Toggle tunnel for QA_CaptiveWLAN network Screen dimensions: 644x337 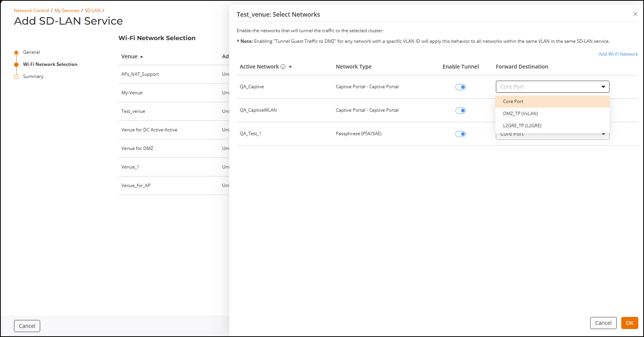(x=460, y=111)
